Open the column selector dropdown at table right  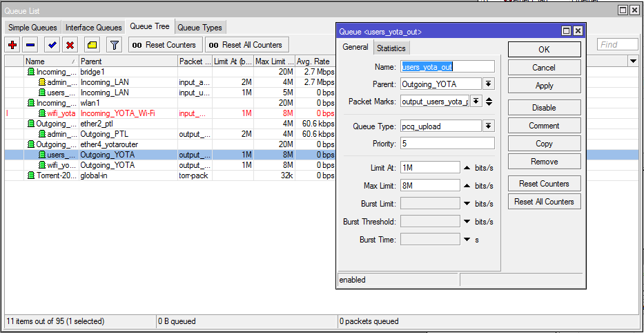[633, 61]
